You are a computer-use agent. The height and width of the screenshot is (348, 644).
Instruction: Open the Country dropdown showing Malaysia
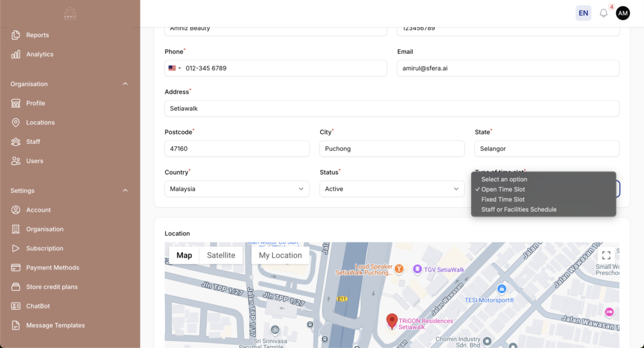[236, 189]
